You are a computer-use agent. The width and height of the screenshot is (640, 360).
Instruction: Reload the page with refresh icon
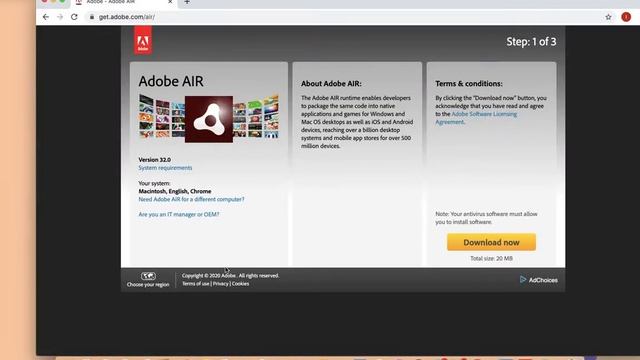coord(74,17)
